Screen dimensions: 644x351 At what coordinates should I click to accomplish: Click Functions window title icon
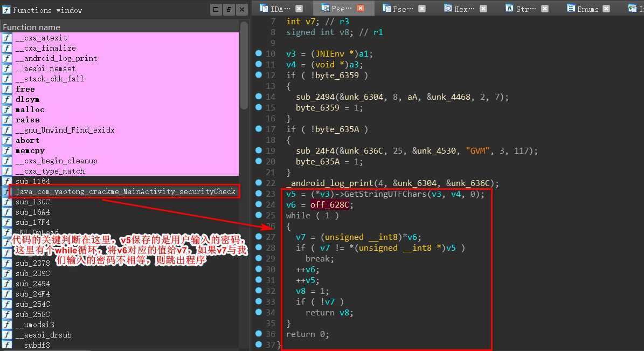[x=6, y=10]
